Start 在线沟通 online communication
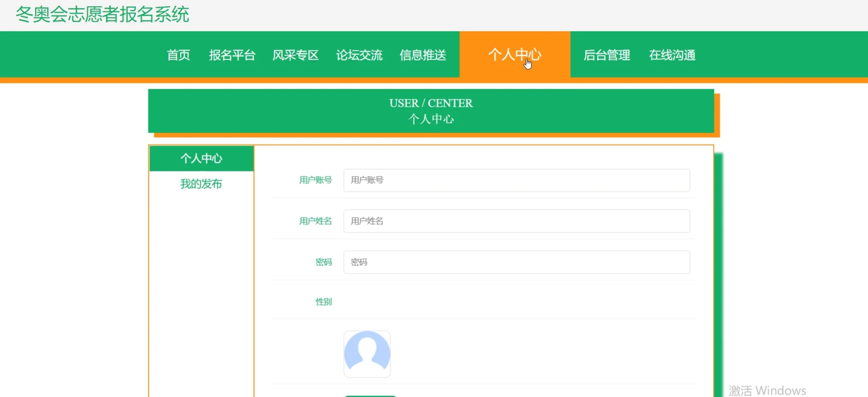The image size is (868, 397). (x=672, y=55)
